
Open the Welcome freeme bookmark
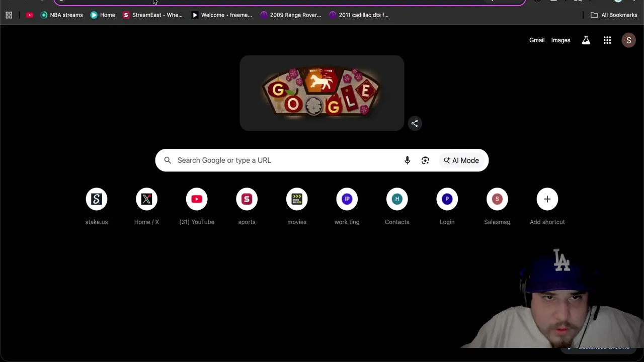point(221,15)
